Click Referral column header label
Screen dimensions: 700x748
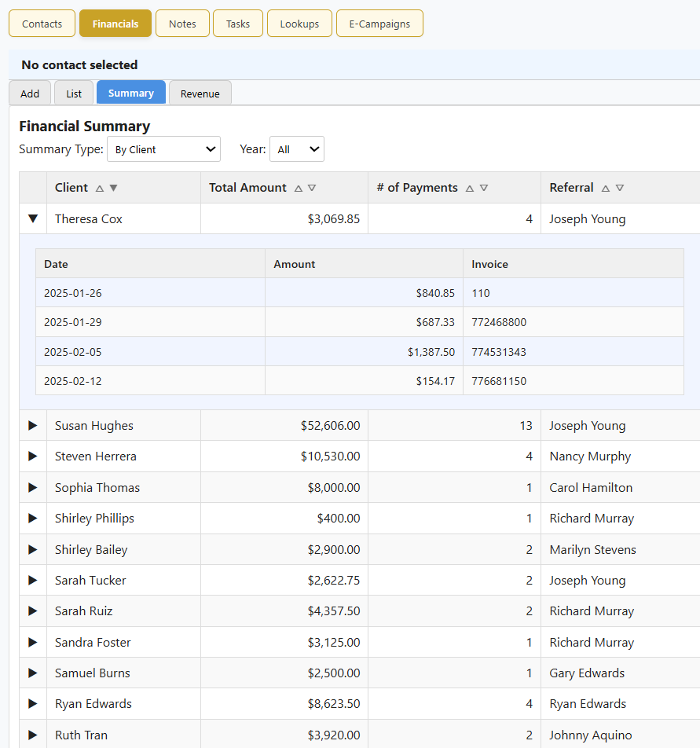(x=571, y=188)
